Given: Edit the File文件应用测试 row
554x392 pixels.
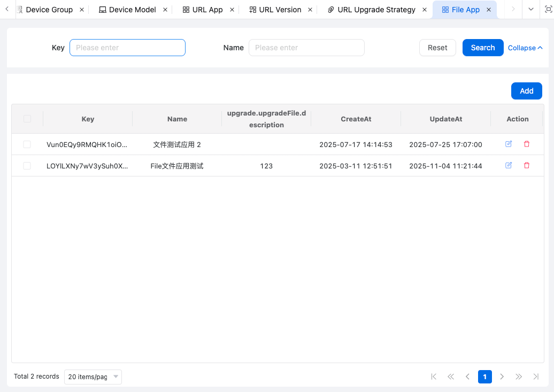Looking at the screenshot, I should (x=509, y=166).
